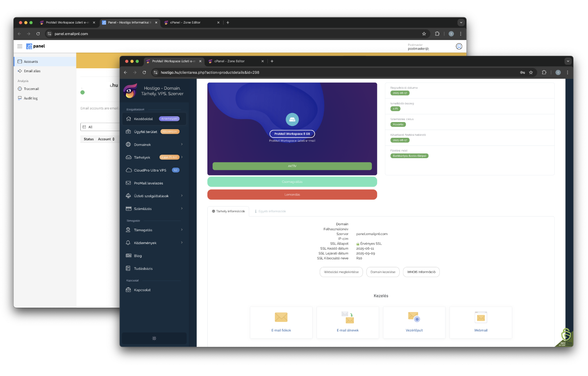
Task: Click Domain kezelése button
Action: (x=383, y=272)
